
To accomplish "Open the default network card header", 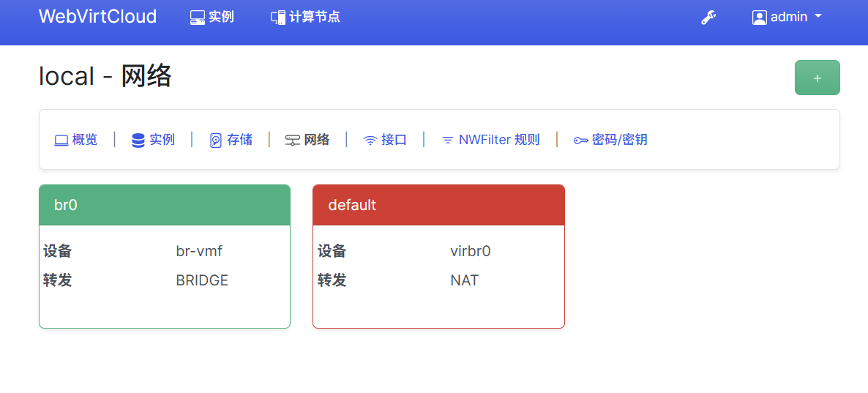I will click(438, 205).
